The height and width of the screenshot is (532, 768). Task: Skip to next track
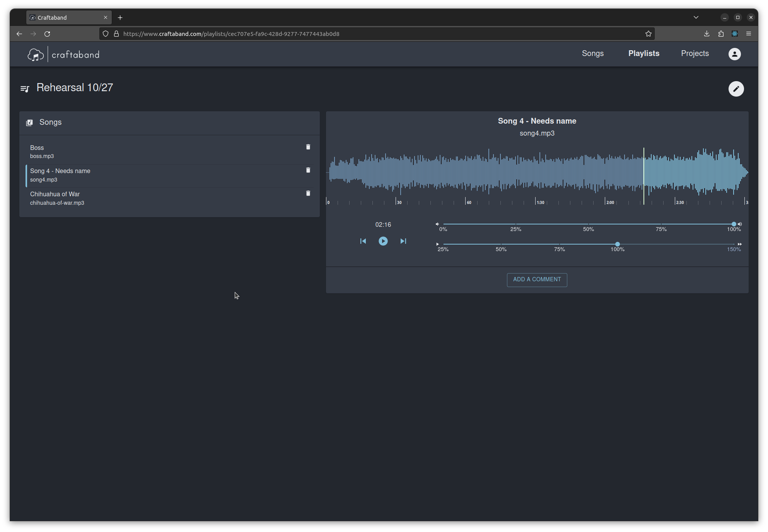pos(403,241)
